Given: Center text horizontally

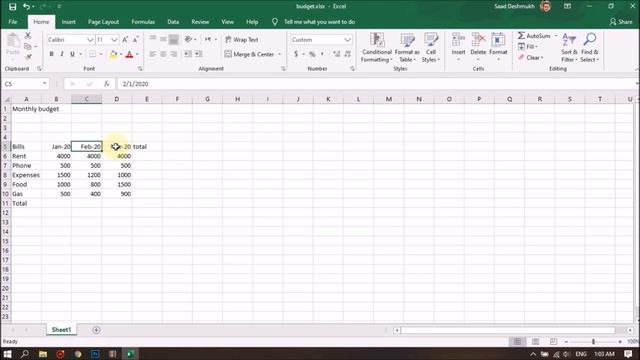Looking at the screenshot, I should pyautogui.click(x=163, y=54).
